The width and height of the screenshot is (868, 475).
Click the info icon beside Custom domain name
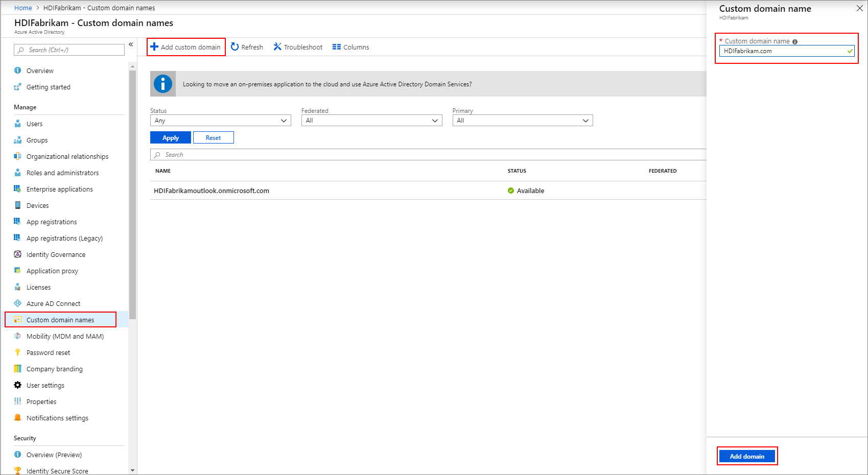pos(795,41)
